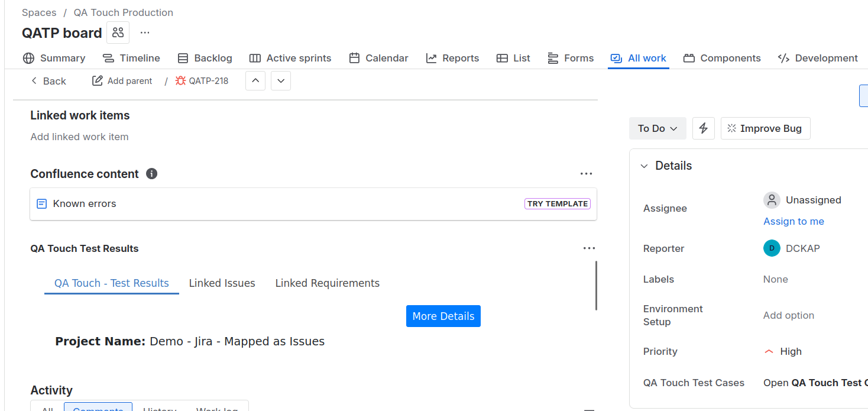Open the High priority field

(790, 351)
